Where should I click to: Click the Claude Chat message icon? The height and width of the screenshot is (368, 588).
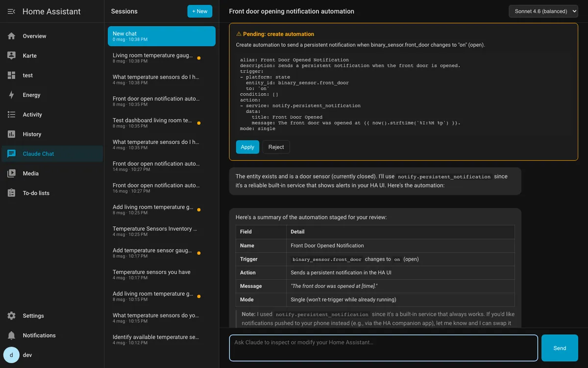pyautogui.click(x=12, y=154)
